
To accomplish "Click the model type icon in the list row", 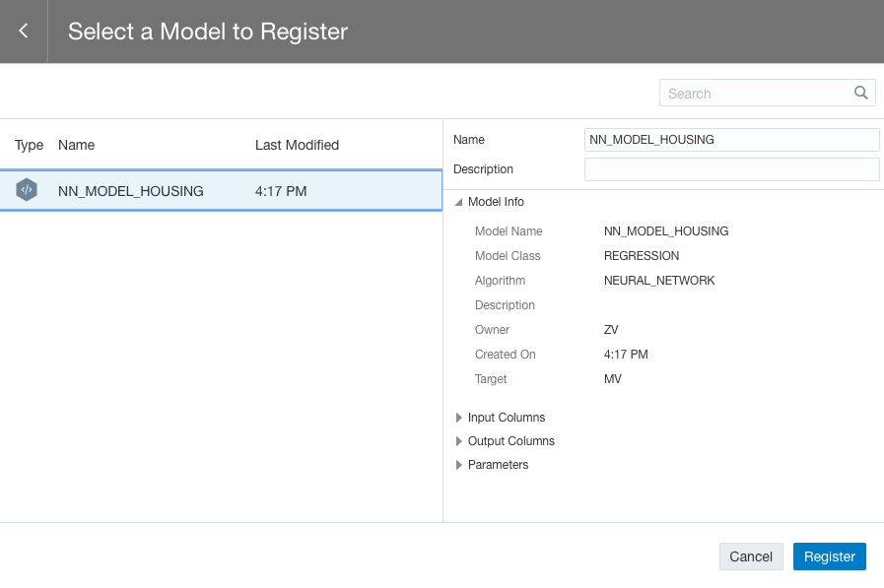I will (x=27, y=190).
